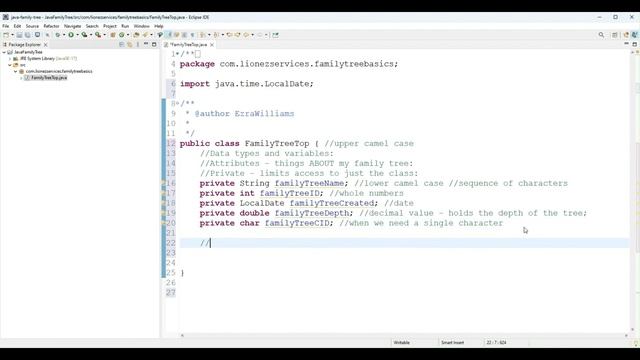The image size is (640, 360).
Task: Toggle Link with Editor in Package Explorer
Action: point(130,44)
